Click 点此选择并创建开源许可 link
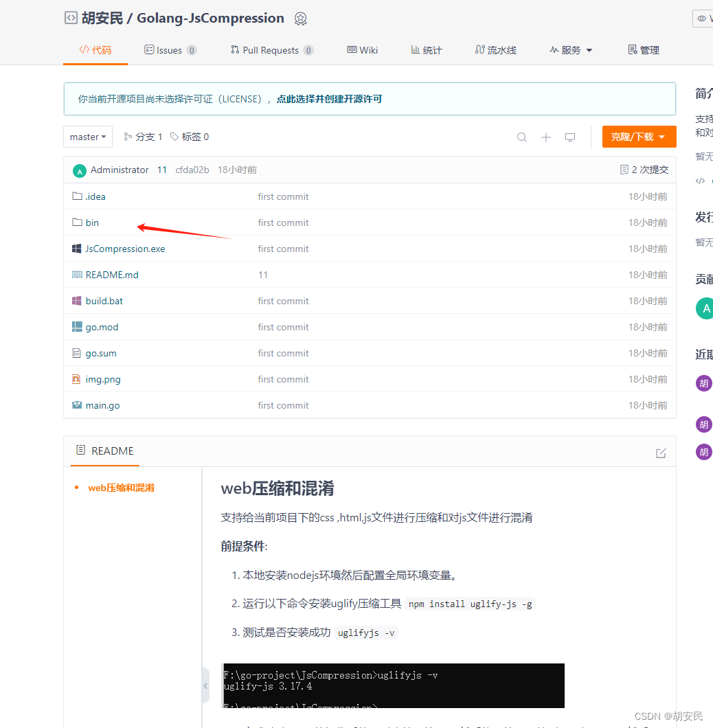Viewport: 713px width, 728px height. point(329,99)
